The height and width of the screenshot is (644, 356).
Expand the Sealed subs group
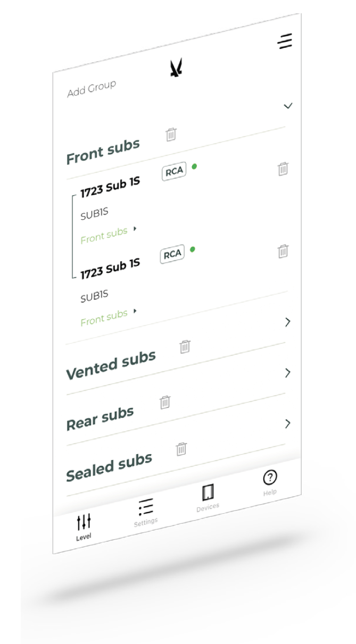tap(288, 423)
